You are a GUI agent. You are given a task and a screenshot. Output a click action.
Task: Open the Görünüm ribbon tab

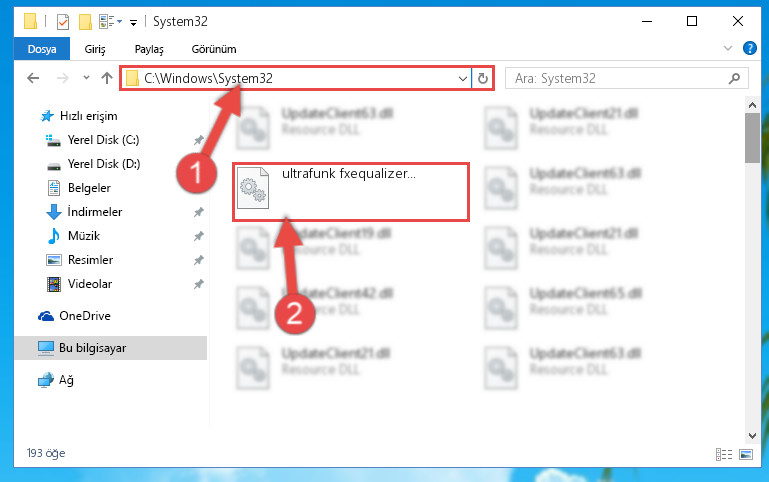(x=214, y=49)
